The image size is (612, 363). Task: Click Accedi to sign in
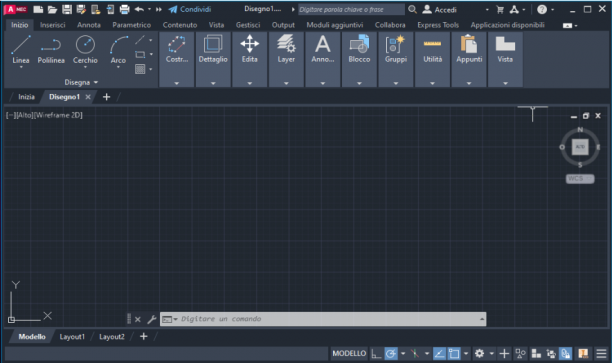[x=440, y=10]
